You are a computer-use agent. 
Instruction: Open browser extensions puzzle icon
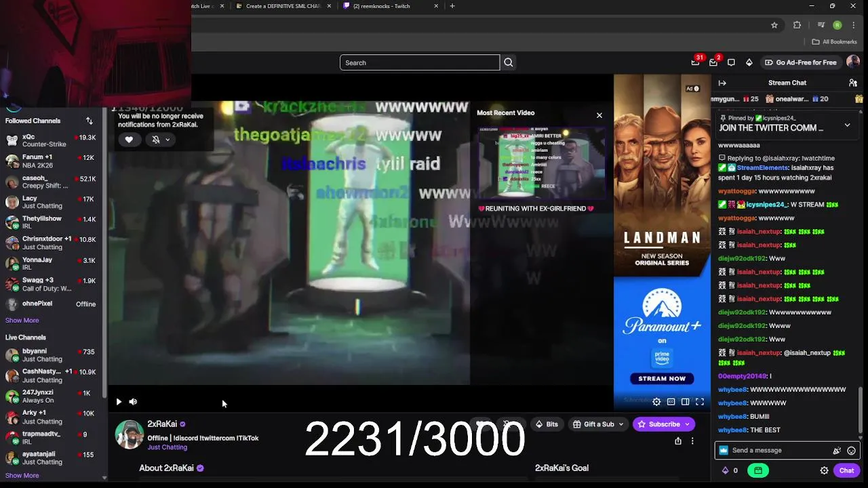[x=797, y=25]
